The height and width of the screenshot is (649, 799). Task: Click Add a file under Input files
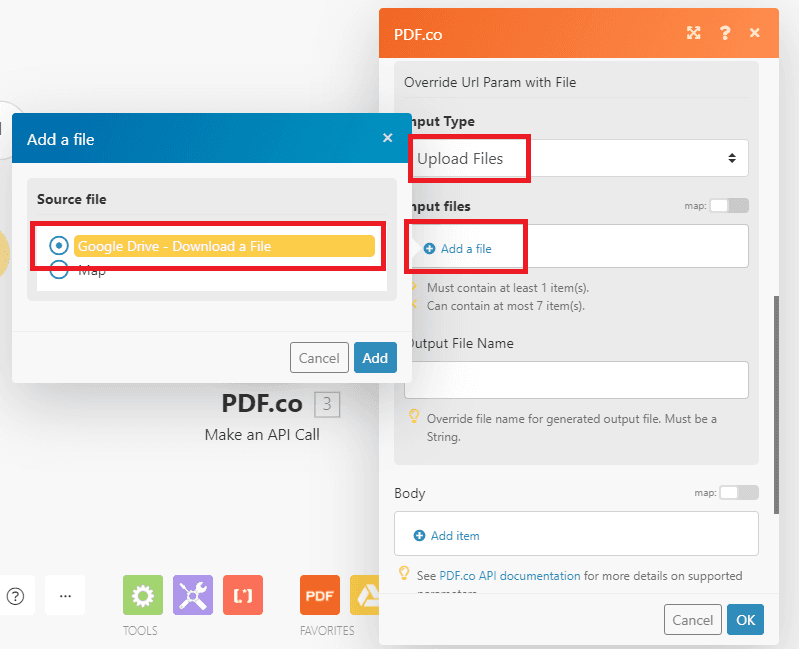click(x=465, y=249)
